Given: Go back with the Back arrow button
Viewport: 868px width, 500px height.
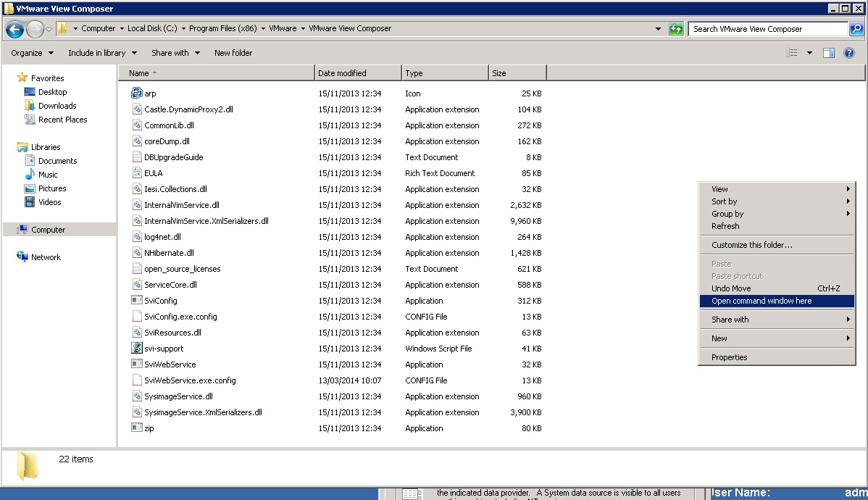Looking at the screenshot, I should tap(15, 29).
